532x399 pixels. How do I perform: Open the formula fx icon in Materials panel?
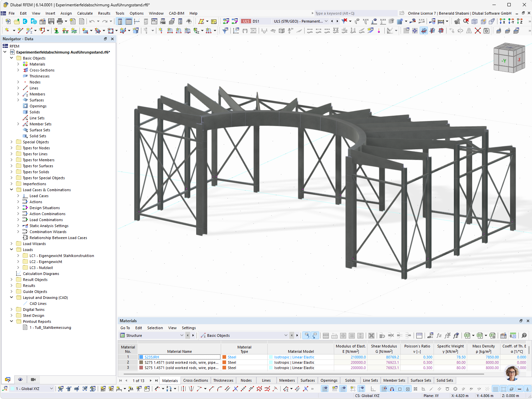(439, 335)
